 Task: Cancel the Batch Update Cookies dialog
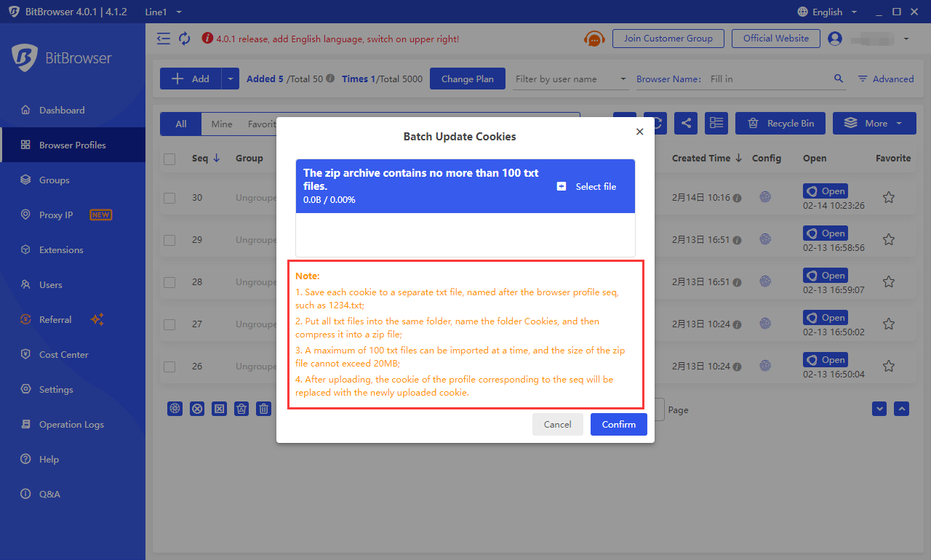[558, 425]
